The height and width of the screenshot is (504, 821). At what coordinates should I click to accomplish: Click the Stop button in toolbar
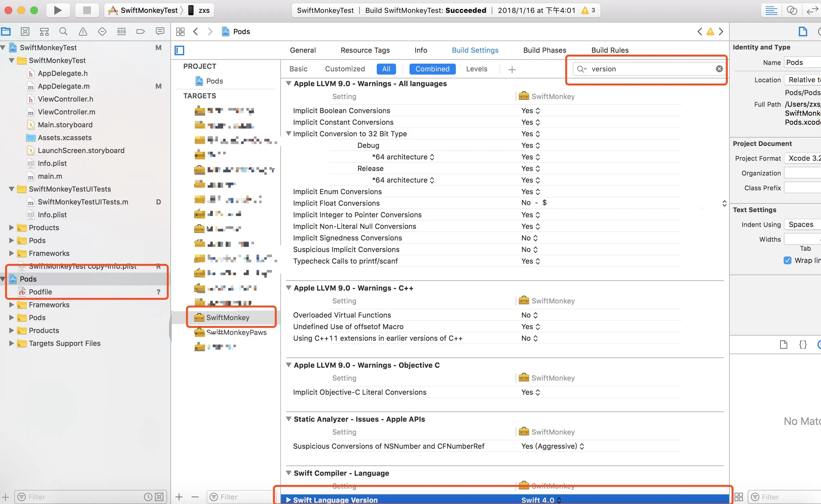pyautogui.click(x=87, y=10)
